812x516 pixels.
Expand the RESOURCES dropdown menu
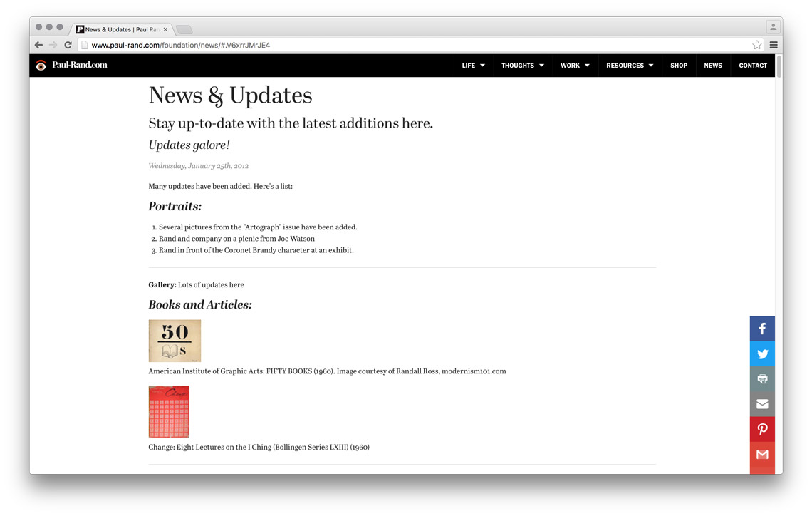[x=630, y=66]
